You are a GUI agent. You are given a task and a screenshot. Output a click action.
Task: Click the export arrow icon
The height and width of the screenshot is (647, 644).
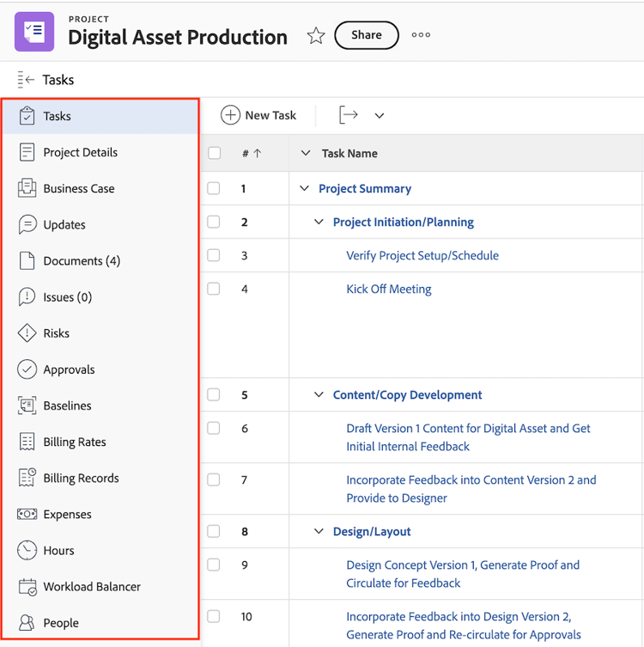pos(349,115)
